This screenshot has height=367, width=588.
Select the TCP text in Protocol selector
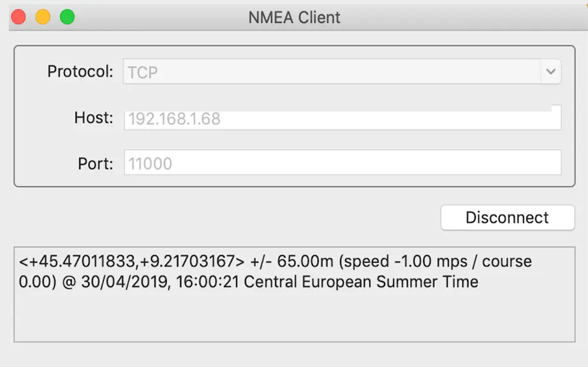[142, 72]
